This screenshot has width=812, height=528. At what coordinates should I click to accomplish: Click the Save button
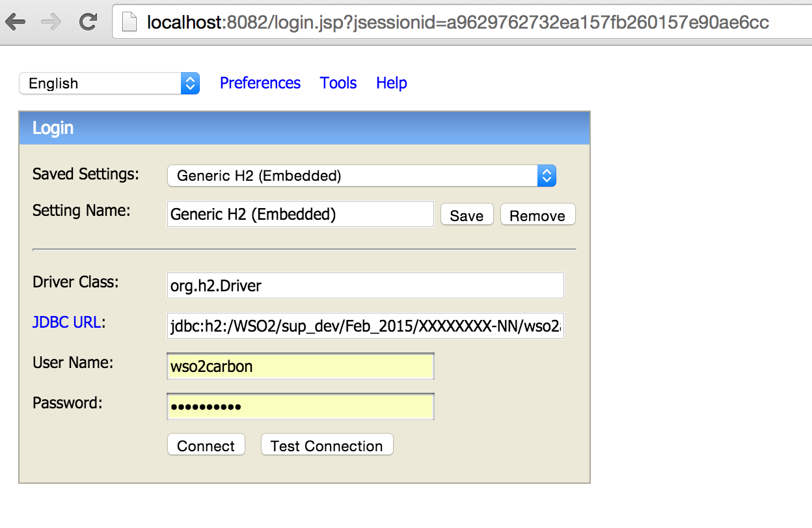pos(467,215)
